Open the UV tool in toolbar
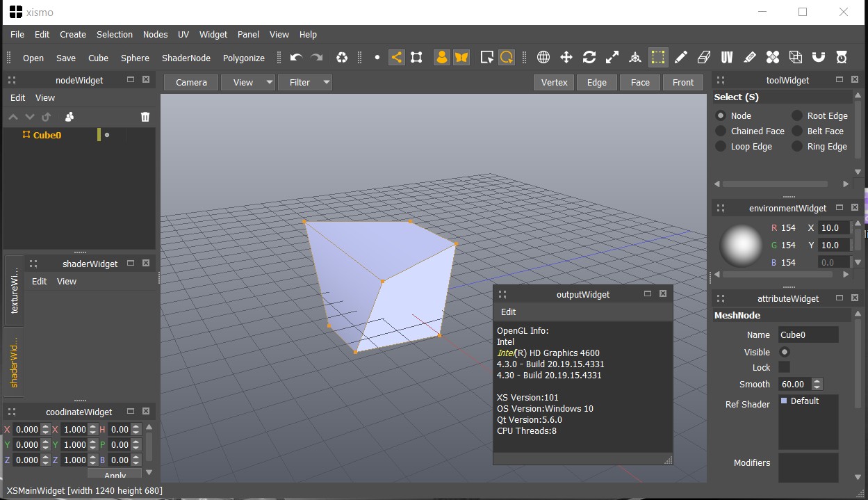Image resolution: width=868 pixels, height=500 pixels. [x=727, y=58]
